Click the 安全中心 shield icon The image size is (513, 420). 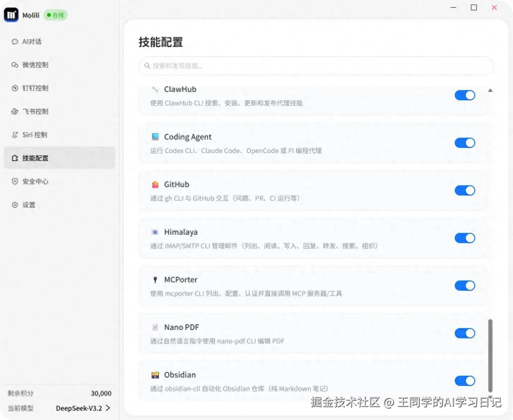(x=15, y=182)
